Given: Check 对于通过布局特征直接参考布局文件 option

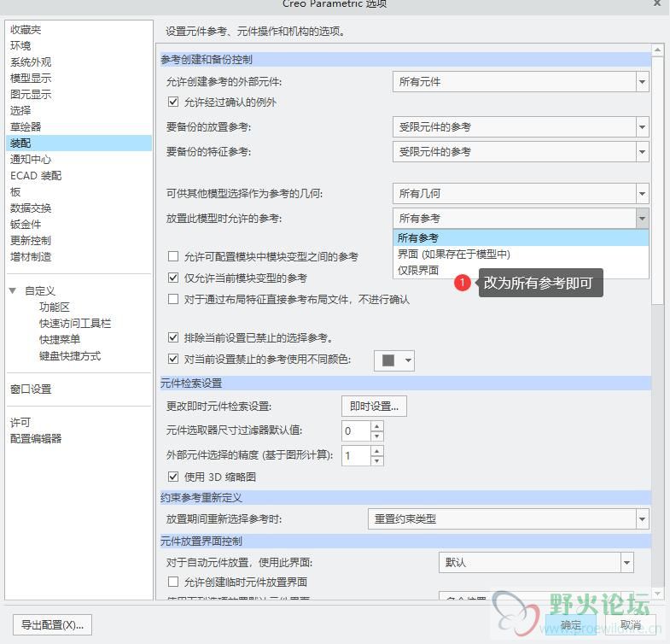Looking at the screenshot, I should pyautogui.click(x=173, y=299).
